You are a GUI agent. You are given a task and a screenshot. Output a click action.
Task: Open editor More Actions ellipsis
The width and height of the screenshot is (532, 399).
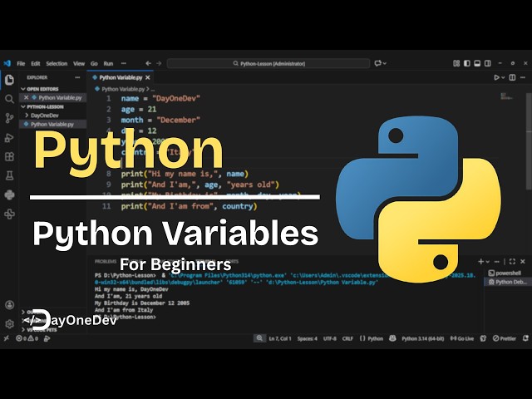coord(523,77)
